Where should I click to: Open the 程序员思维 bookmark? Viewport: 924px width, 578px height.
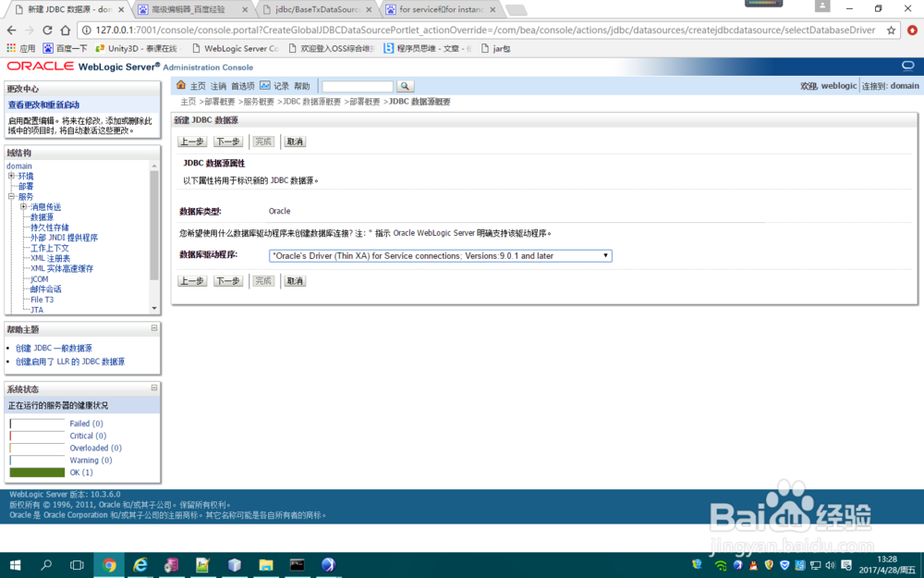(428, 48)
